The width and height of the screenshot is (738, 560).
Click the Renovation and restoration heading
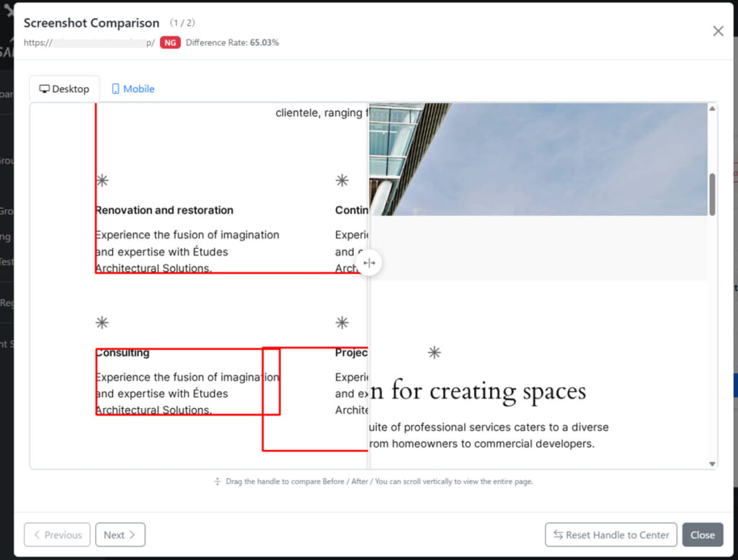tap(164, 210)
